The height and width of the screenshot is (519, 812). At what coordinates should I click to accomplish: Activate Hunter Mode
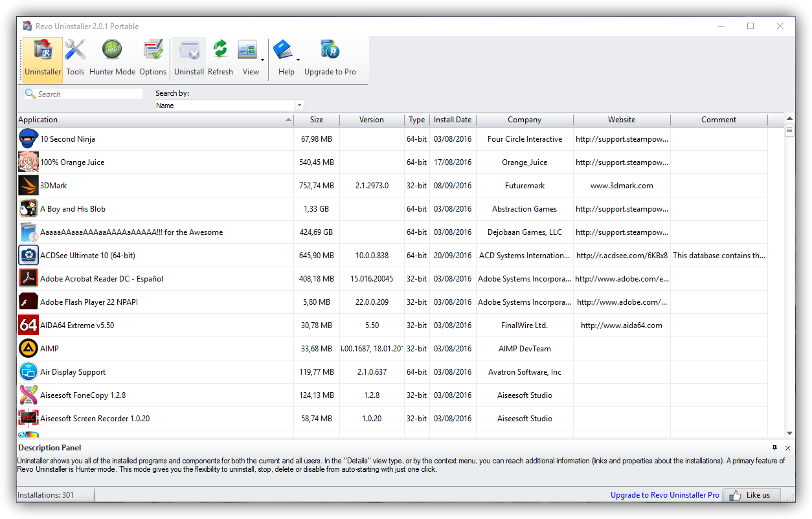pos(112,60)
